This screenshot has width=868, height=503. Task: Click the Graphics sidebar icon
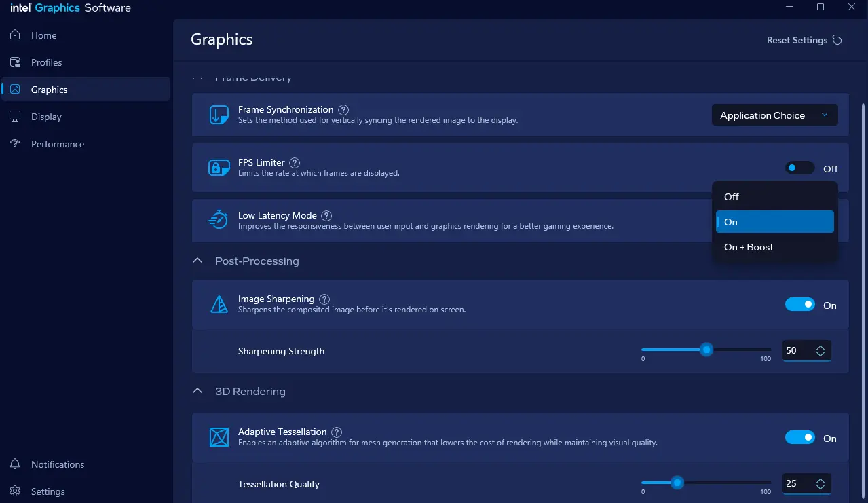pos(15,90)
